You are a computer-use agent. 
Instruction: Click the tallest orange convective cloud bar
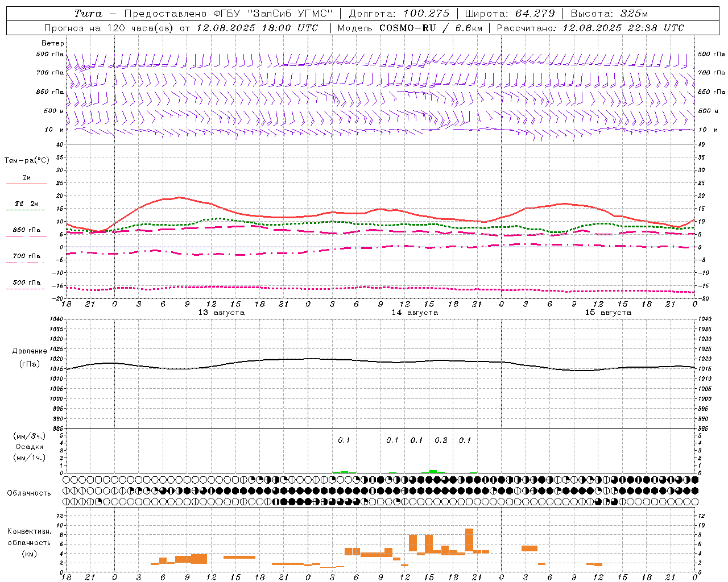469,540
